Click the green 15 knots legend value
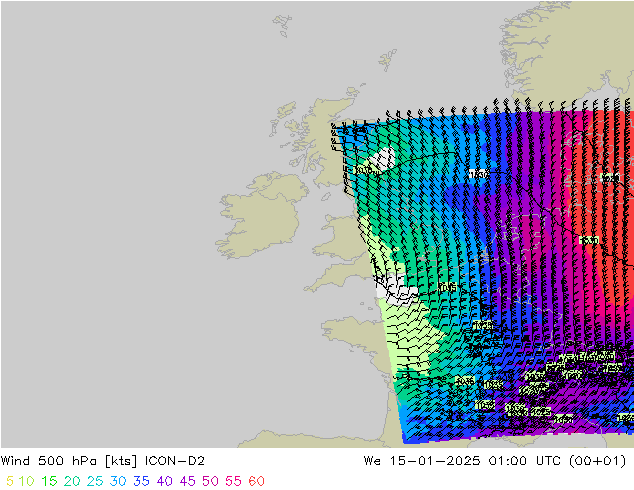The width and height of the screenshot is (634, 490). click(49, 481)
